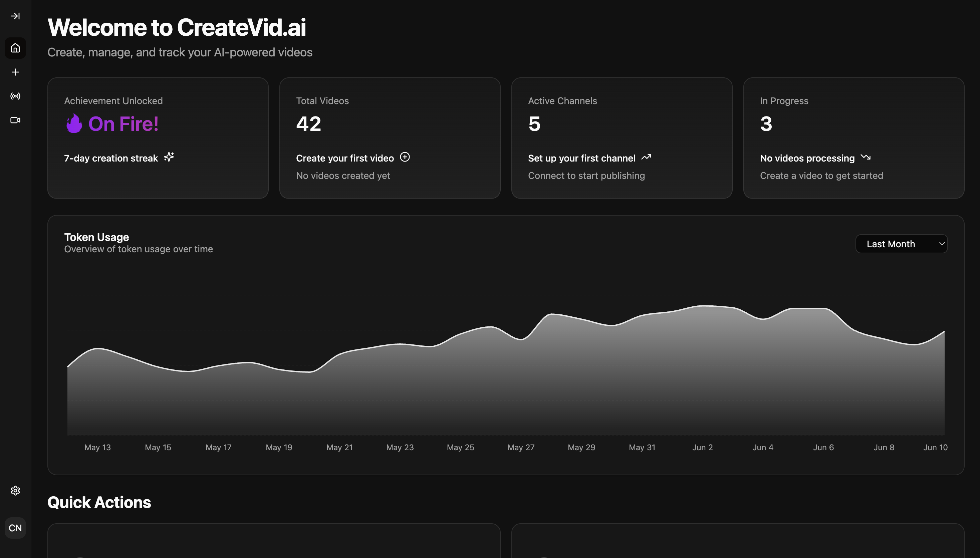Click the On Fire! achievement title
Image resolution: width=980 pixels, height=558 pixels.
click(x=124, y=124)
